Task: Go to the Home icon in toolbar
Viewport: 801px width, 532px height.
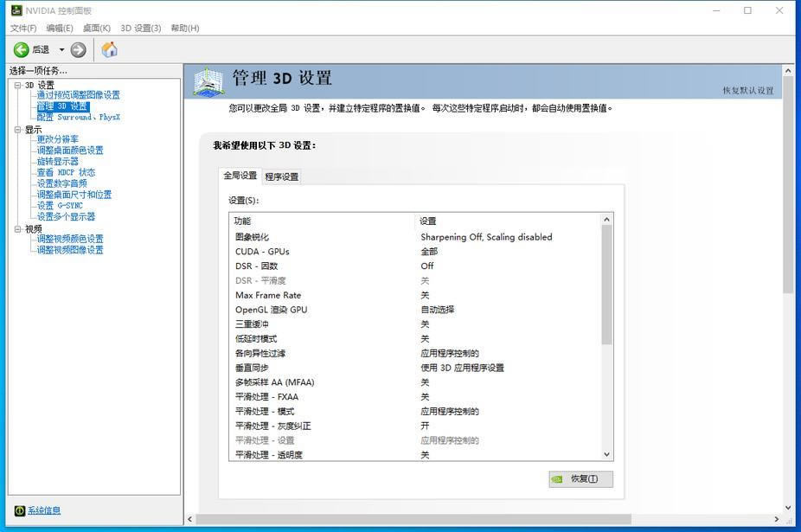Action: tap(109, 49)
